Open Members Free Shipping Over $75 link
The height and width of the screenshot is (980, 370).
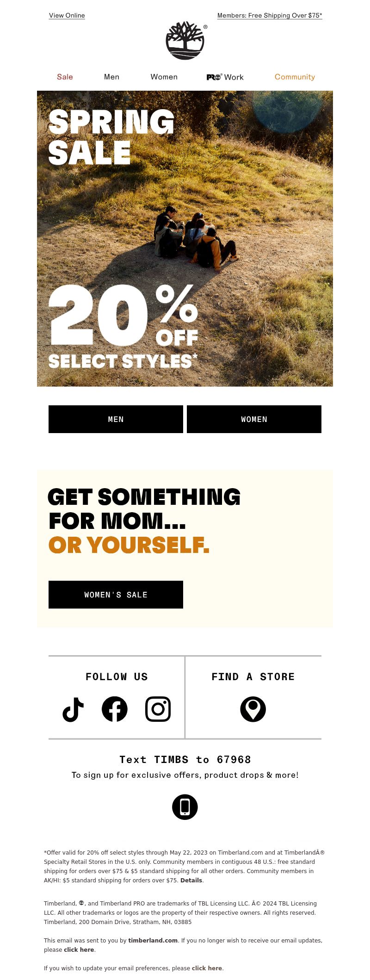click(270, 15)
